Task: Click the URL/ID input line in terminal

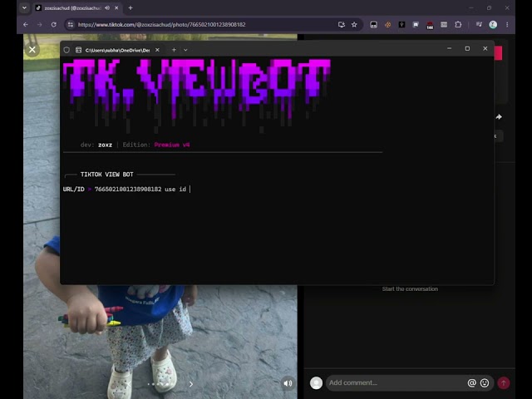Action: tap(126, 189)
